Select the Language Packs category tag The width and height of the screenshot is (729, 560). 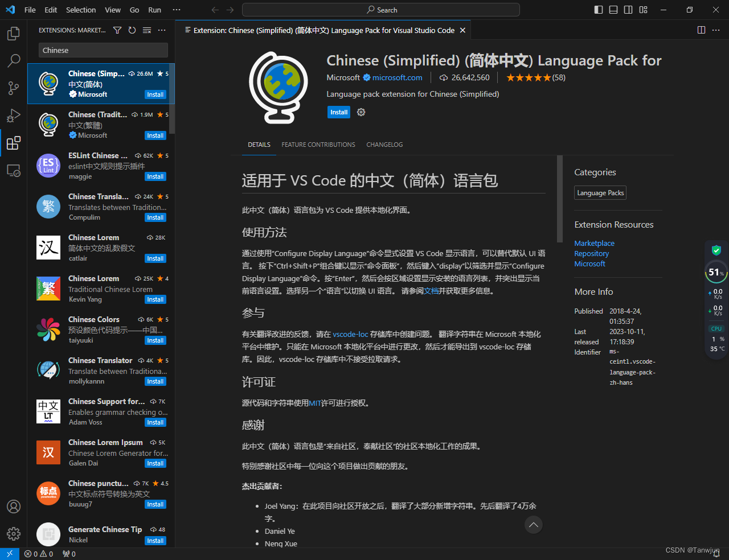tap(600, 193)
